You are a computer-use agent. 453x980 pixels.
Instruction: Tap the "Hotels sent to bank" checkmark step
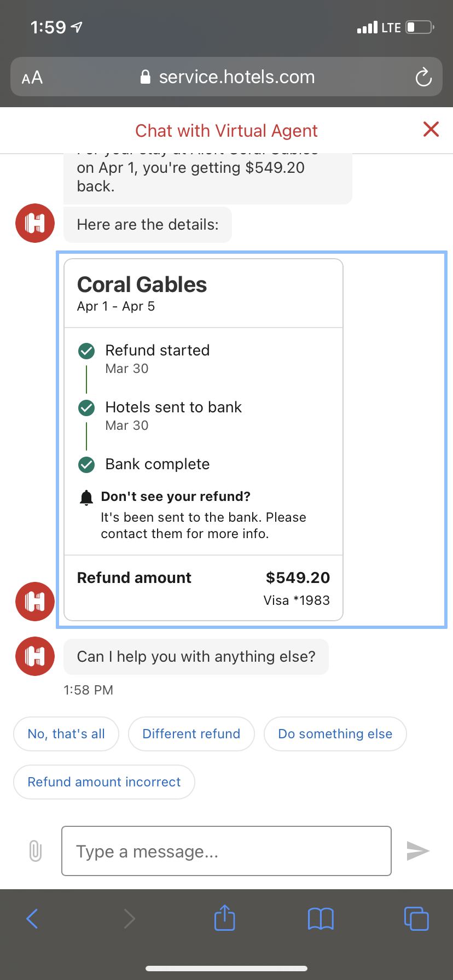click(x=86, y=408)
